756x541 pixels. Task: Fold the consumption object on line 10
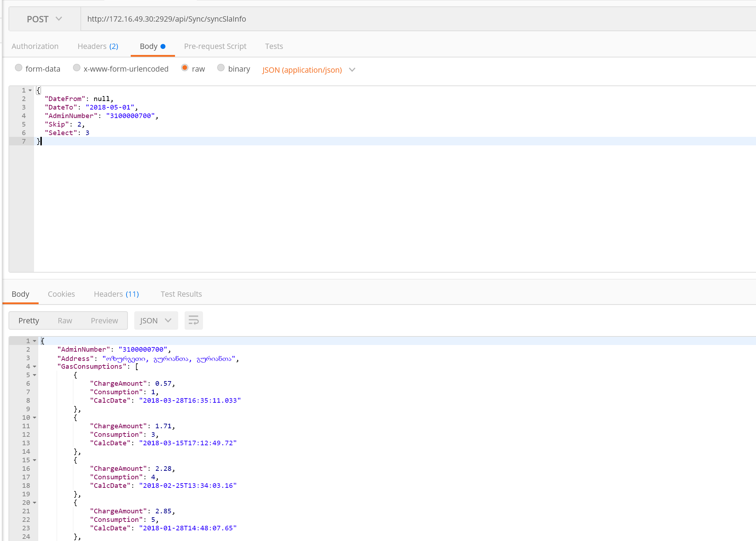pyautogui.click(x=35, y=418)
